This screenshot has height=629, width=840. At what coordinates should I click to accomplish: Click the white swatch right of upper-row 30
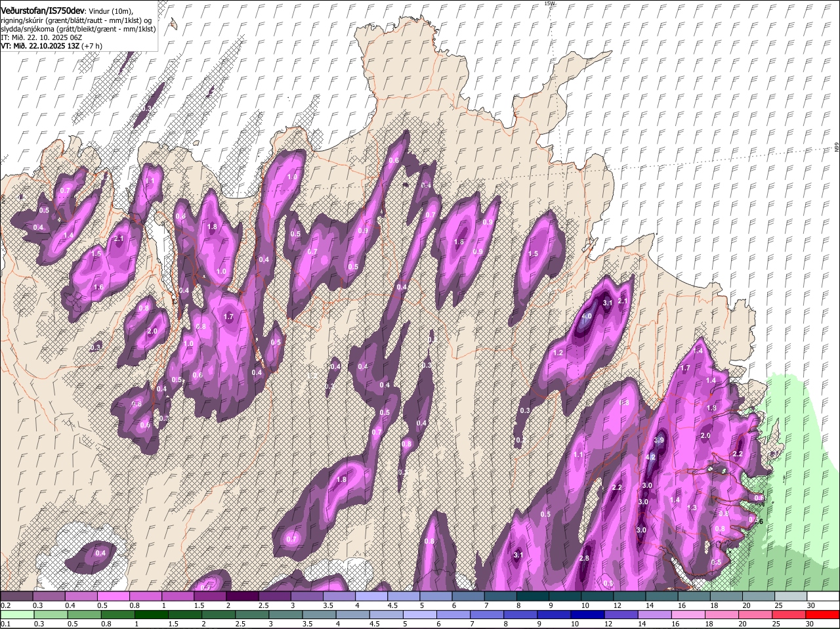point(824,596)
